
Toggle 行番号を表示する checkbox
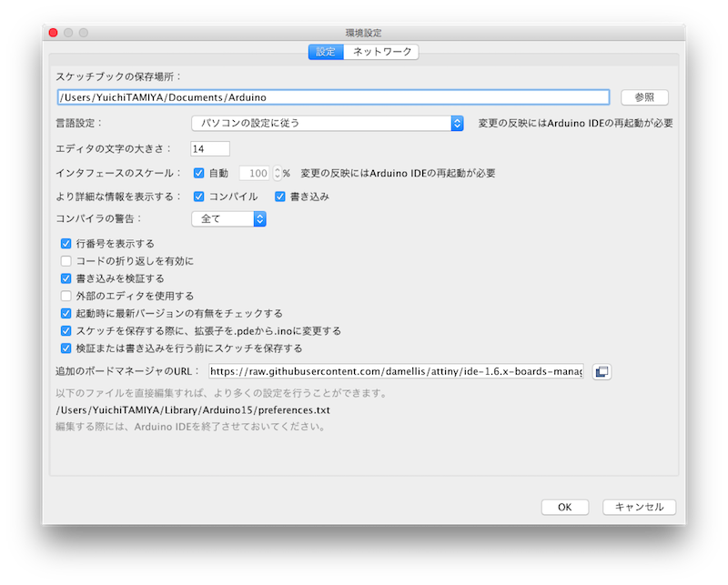coord(66,243)
